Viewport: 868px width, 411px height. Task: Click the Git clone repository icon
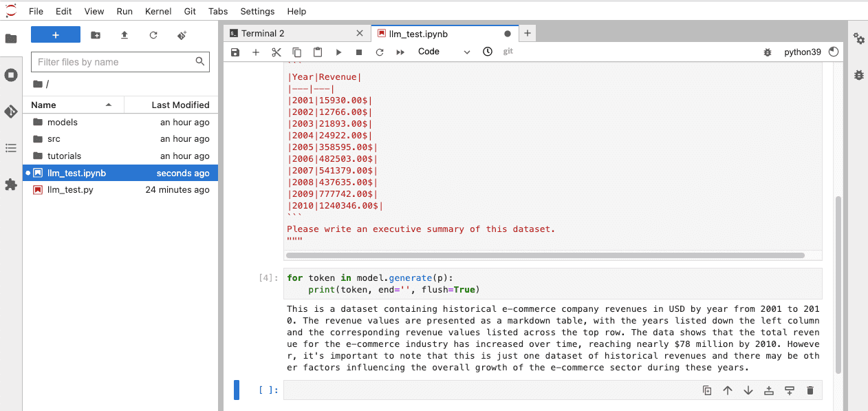click(182, 35)
